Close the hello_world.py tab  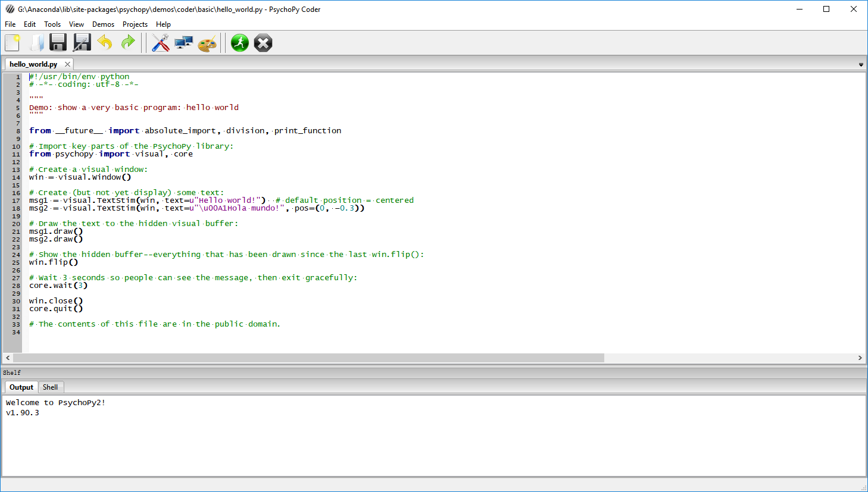pos(67,64)
